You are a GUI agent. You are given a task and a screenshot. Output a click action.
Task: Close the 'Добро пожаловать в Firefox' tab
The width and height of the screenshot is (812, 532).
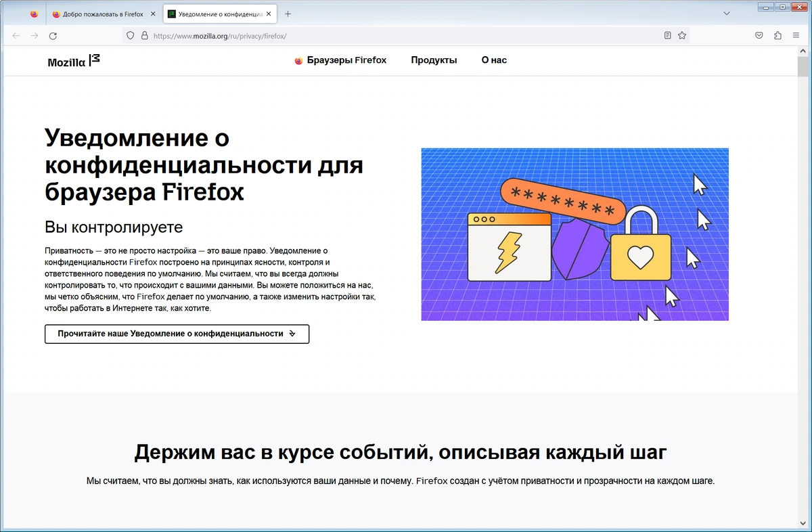153,14
